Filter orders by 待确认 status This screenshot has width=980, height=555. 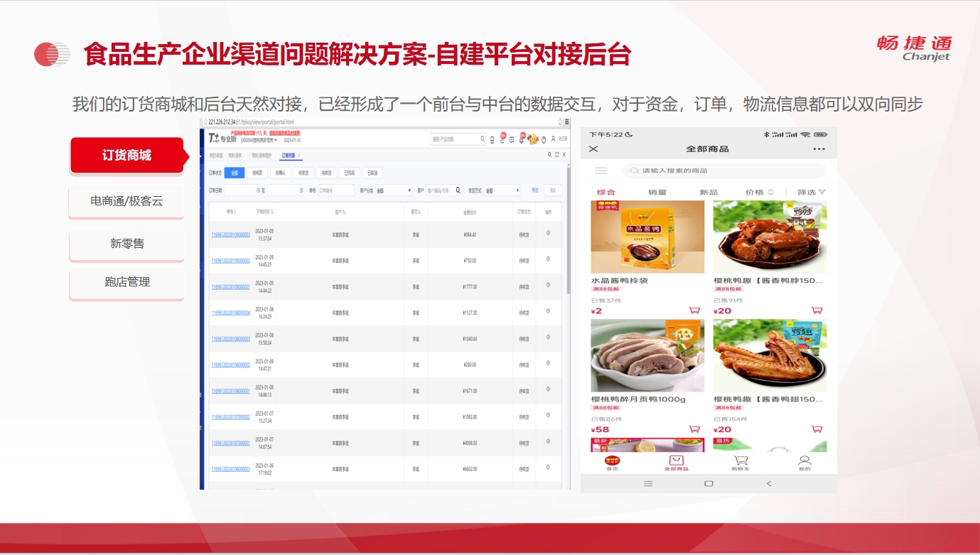point(280,173)
